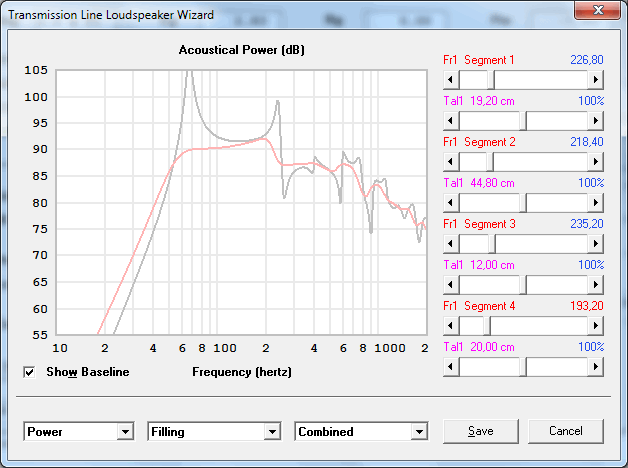Click right arrow of Segment 2 slider

tap(596, 162)
